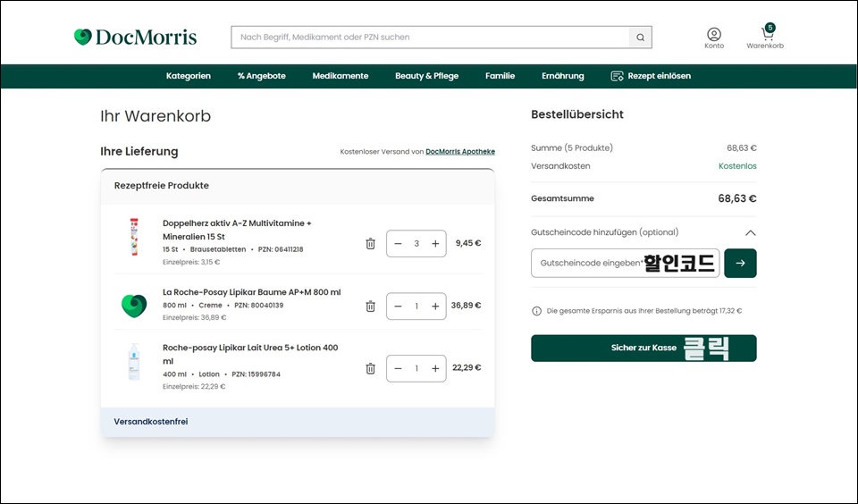Screen dimensions: 858x504
Task: Decrease Lipikar Baume quantity with minus
Action: 398,306
